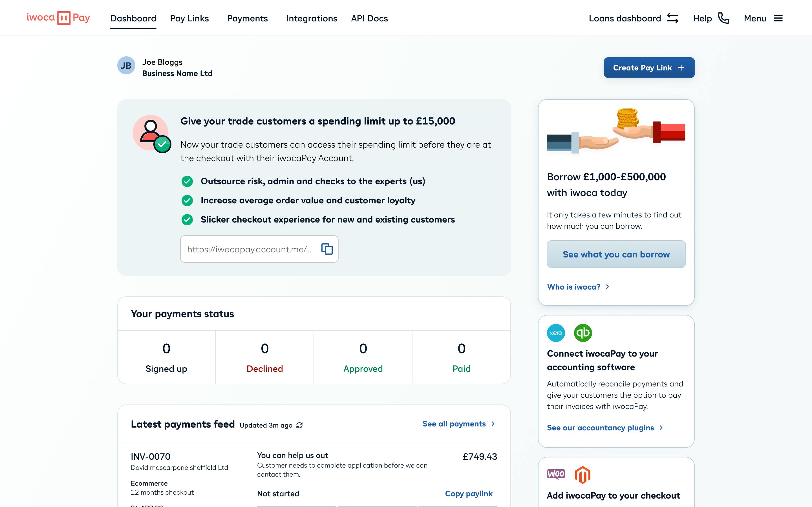Click the iwoca Pay logo
The width and height of the screenshot is (812, 507).
coord(58,18)
